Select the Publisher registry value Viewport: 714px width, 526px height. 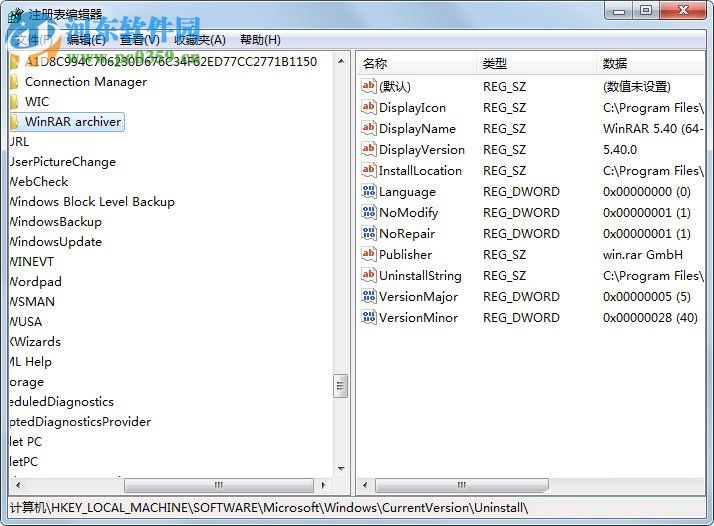coord(405,255)
